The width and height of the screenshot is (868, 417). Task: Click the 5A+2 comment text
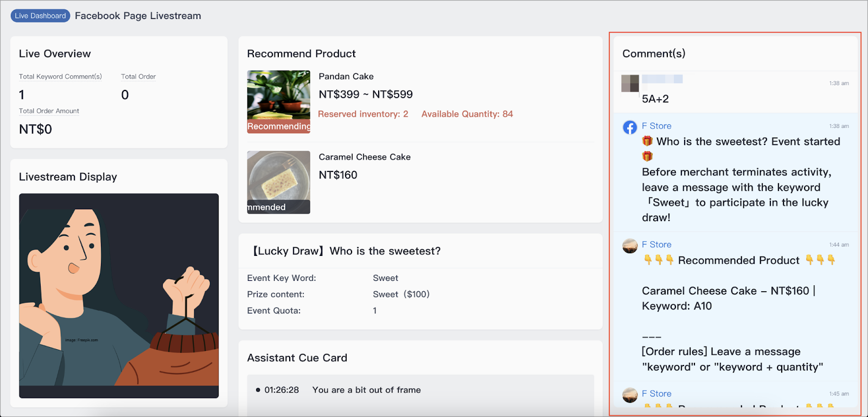tap(655, 99)
